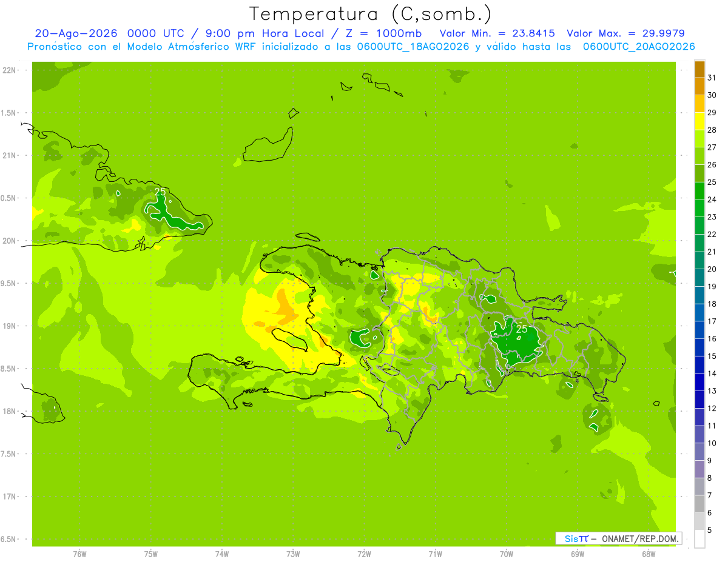This screenshot has width=728, height=562.
Task: Click the '28' legend value
Action: point(712,130)
